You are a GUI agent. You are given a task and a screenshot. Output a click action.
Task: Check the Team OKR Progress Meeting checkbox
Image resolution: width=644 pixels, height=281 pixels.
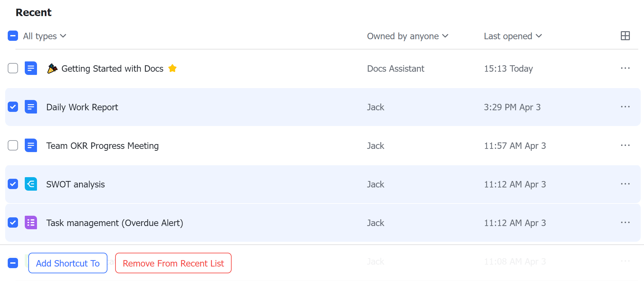13,145
